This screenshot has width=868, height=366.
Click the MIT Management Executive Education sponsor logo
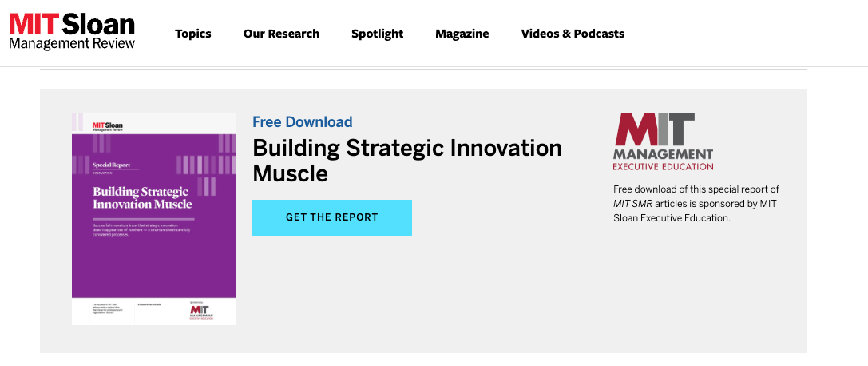click(x=664, y=141)
